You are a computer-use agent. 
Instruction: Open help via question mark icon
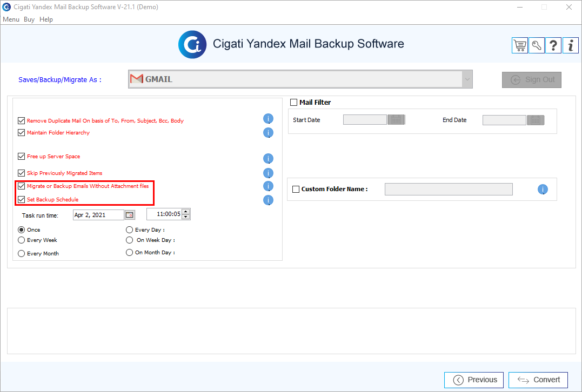pos(553,45)
